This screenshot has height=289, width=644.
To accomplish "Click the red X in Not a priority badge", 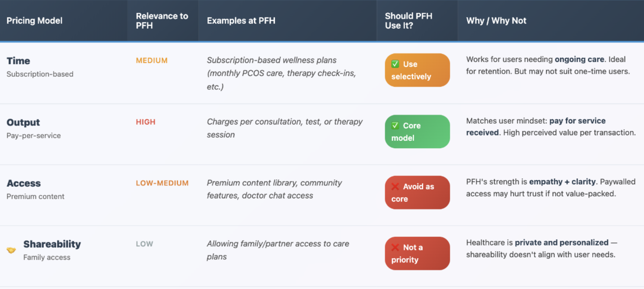I will (x=395, y=247).
